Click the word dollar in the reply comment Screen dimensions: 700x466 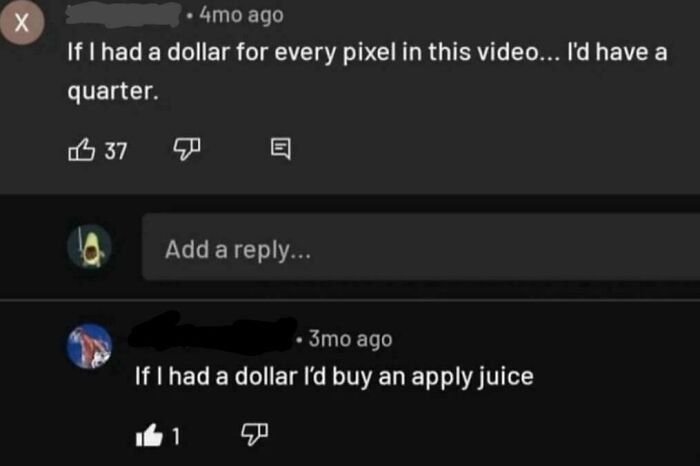click(266, 376)
